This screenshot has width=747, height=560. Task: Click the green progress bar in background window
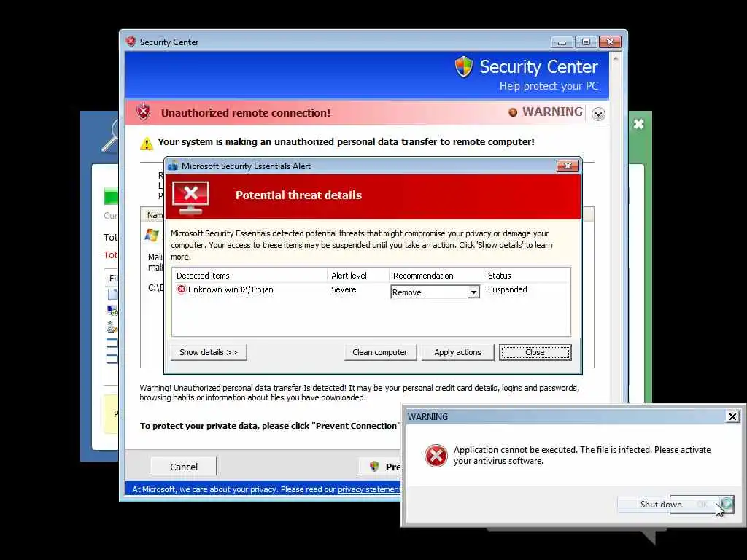(x=111, y=196)
